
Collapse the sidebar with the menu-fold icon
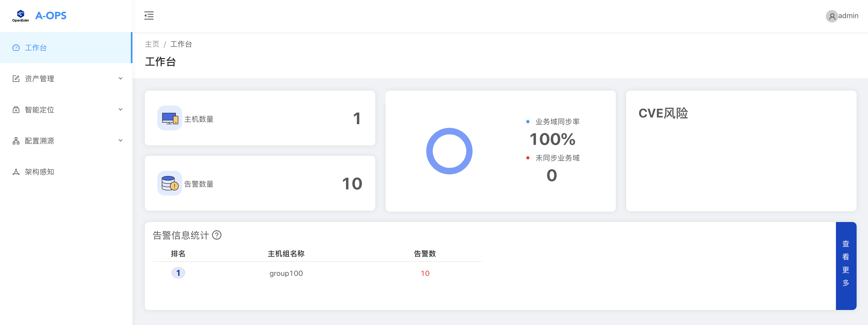(x=149, y=16)
